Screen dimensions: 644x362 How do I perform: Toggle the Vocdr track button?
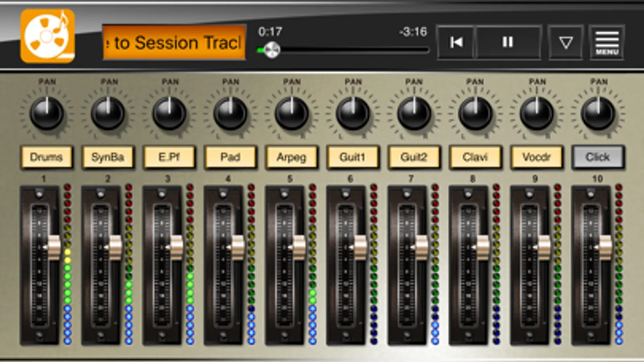(x=536, y=157)
